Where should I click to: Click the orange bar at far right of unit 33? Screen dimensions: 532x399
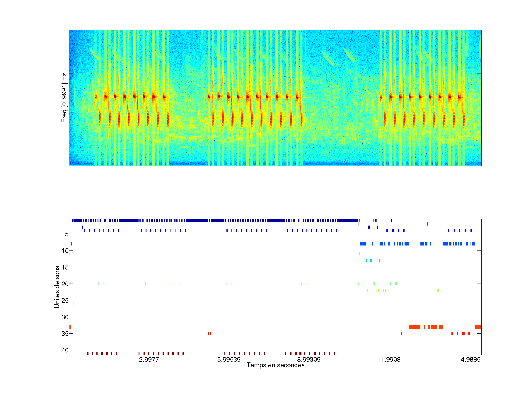coord(478,327)
